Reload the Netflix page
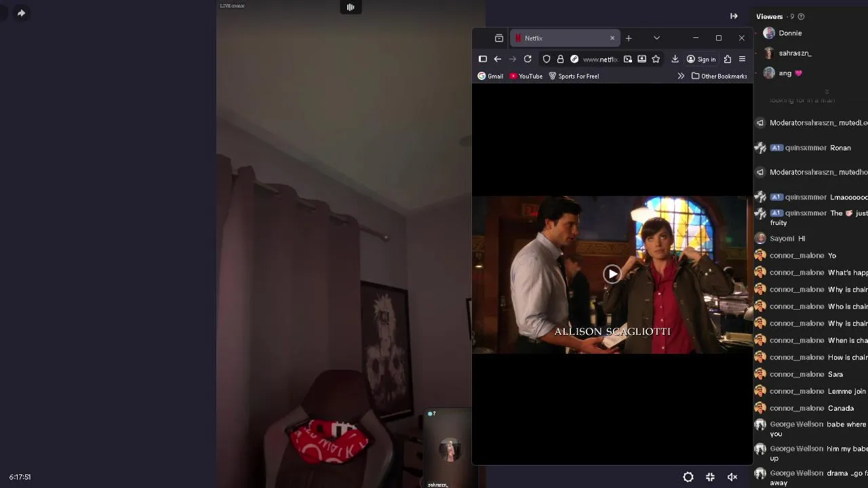 (528, 59)
